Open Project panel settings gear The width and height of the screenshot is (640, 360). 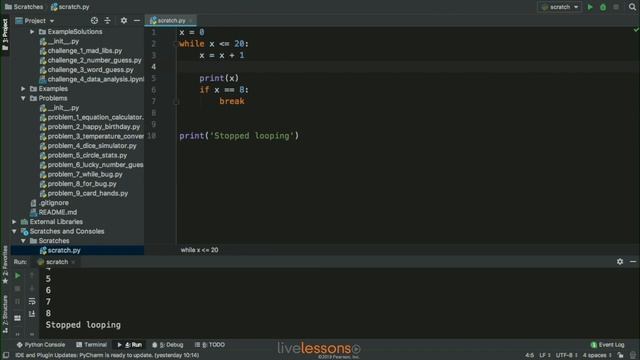coord(124,20)
